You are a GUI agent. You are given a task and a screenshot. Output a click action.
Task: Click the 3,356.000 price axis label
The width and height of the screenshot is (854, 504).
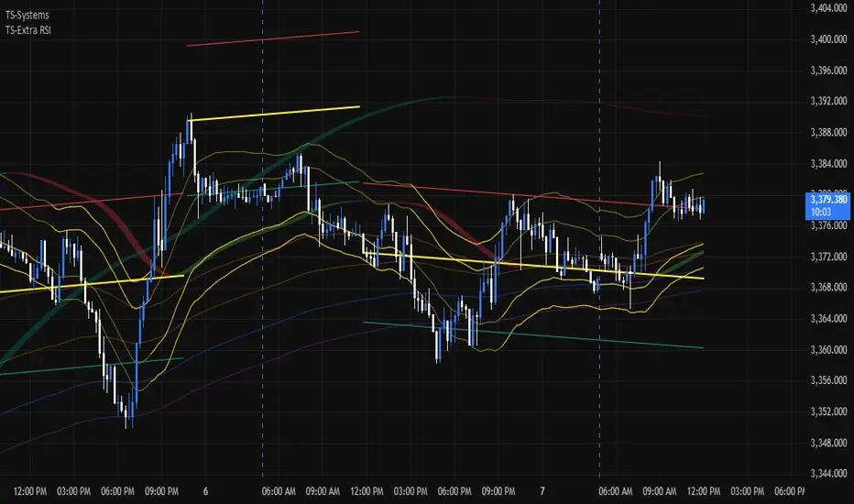(x=828, y=380)
